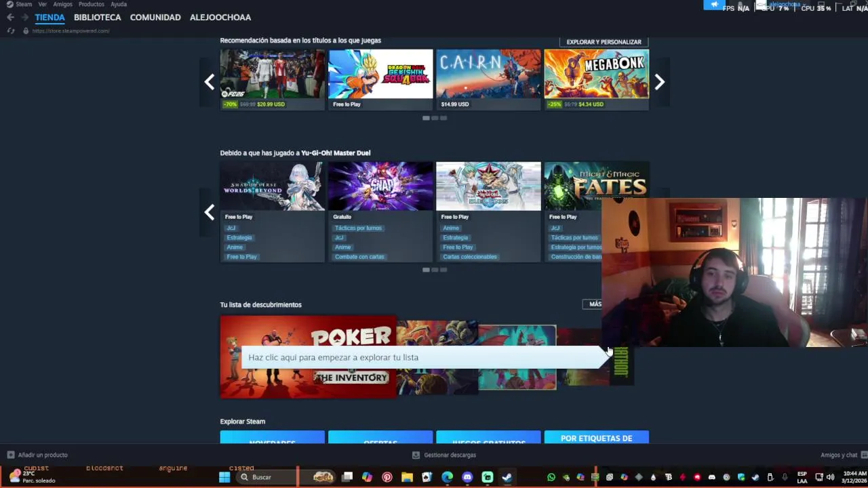This screenshot has height=488, width=868.
Task: Open the POR ETIQUETAS DE button
Action: click(x=597, y=438)
